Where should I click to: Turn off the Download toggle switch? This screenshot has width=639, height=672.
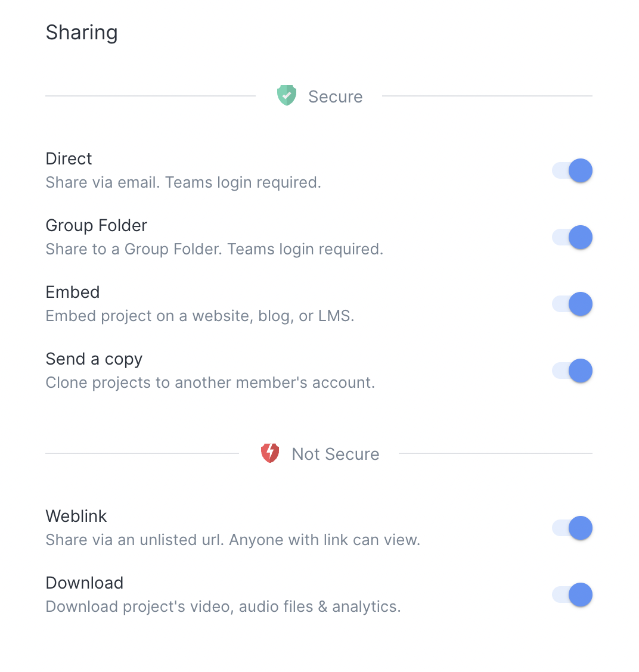pos(572,595)
